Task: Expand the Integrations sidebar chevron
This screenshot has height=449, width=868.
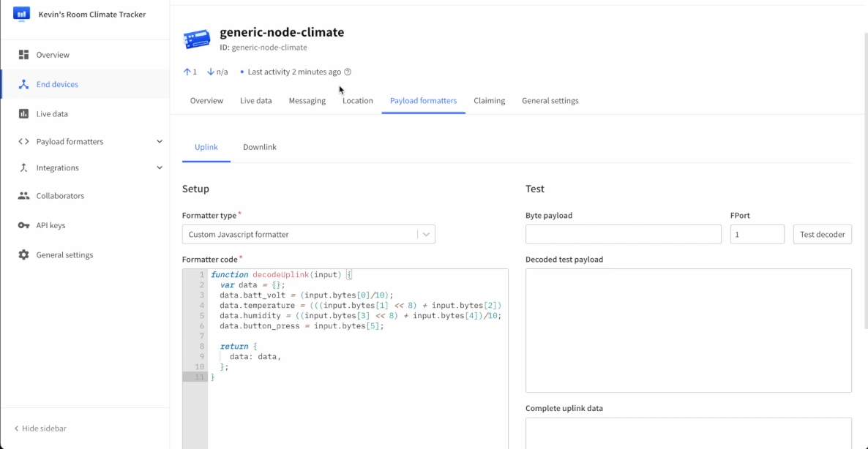Action: coord(159,167)
